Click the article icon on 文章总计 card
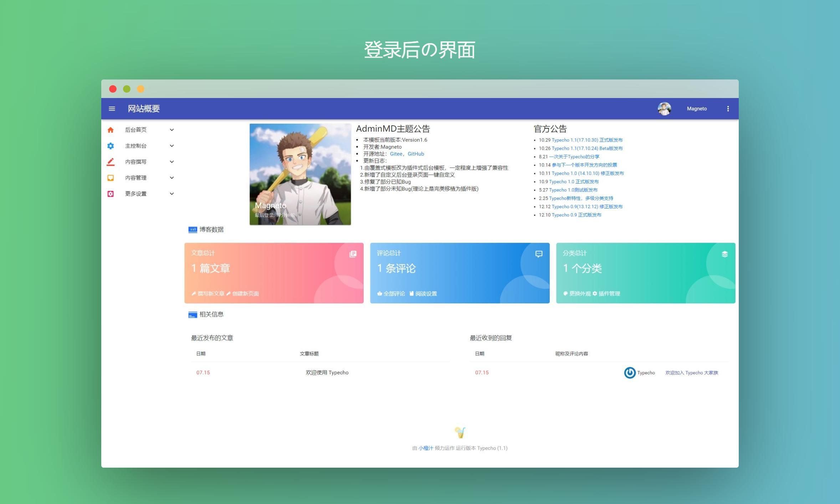Image resolution: width=840 pixels, height=504 pixels. point(353,254)
